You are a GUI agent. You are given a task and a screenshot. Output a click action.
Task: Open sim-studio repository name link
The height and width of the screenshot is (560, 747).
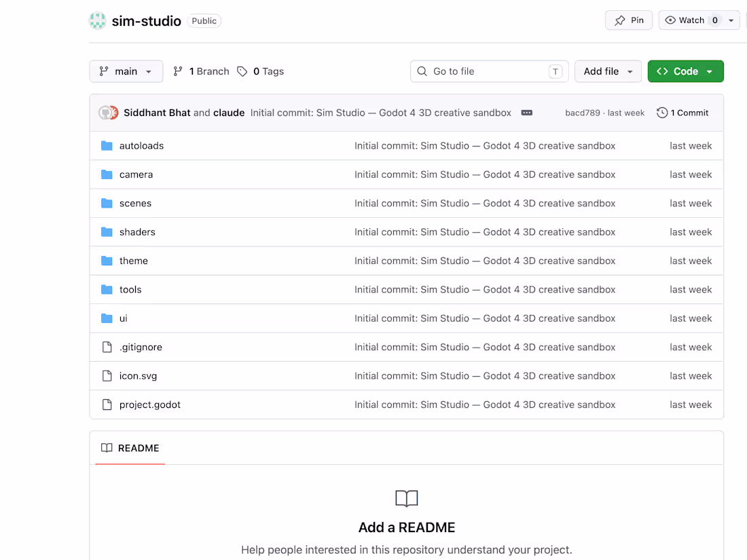point(146,21)
